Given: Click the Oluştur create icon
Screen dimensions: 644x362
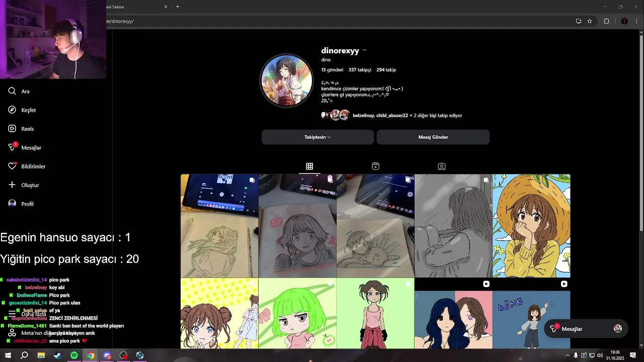Looking at the screenshot, I should pyautogui.click(x=12, y=185).
